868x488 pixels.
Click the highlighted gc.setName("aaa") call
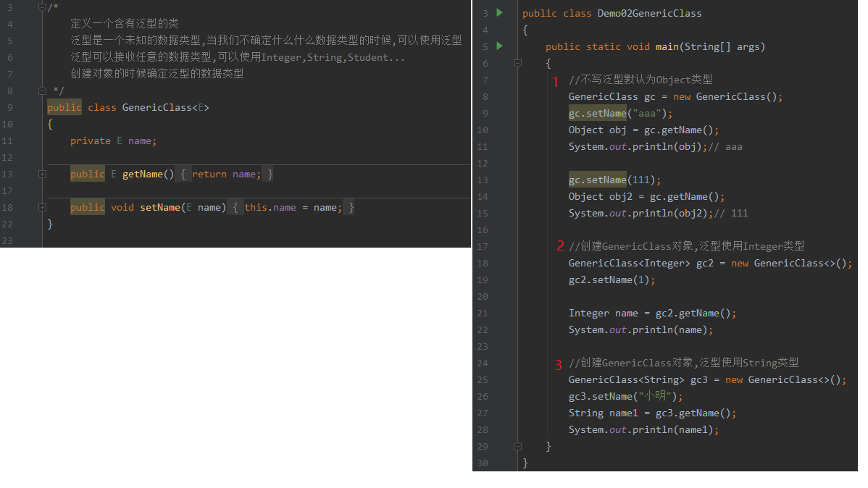tap(620, 113)
